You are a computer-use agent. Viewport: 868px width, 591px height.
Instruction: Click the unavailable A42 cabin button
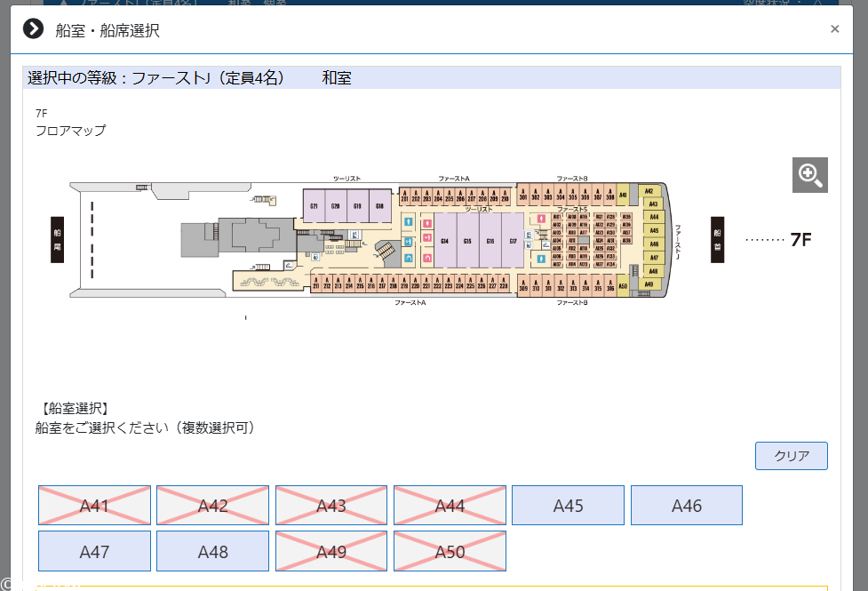[212, 506]
